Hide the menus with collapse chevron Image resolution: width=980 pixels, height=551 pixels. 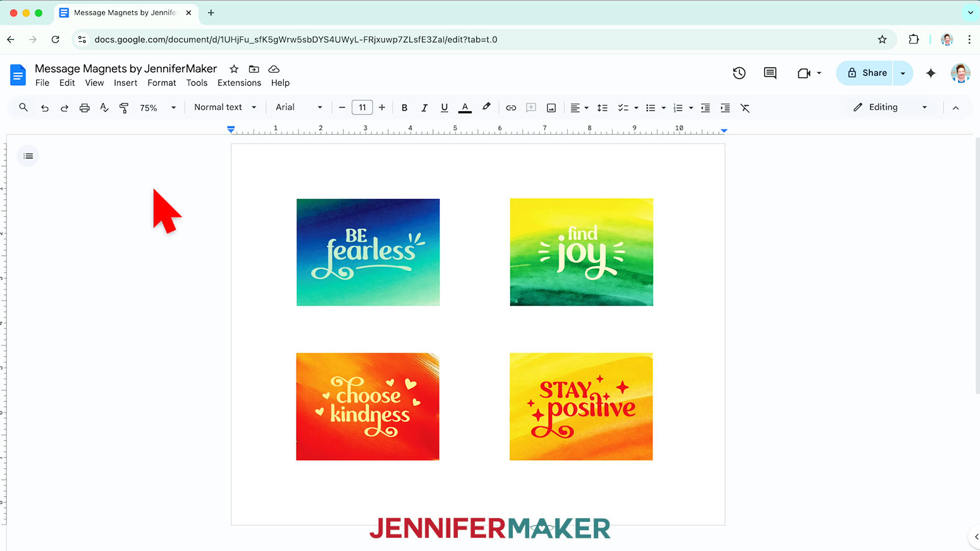tap(955, 108)
